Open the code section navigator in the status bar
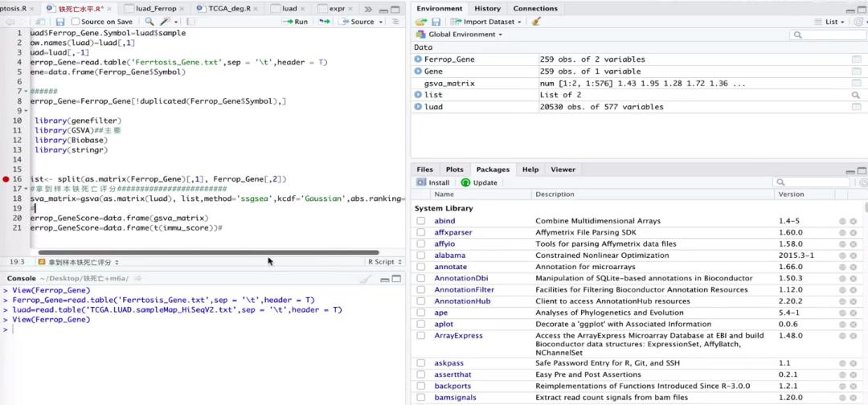The height and width of the screenshot is (405, 868). 78,262
